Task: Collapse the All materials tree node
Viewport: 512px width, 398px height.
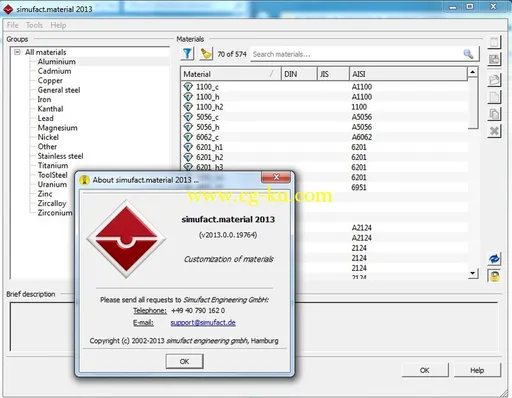Action: 17,52
